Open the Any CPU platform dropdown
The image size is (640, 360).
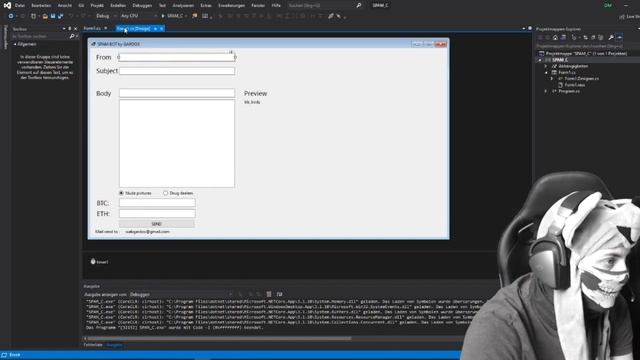139,16
